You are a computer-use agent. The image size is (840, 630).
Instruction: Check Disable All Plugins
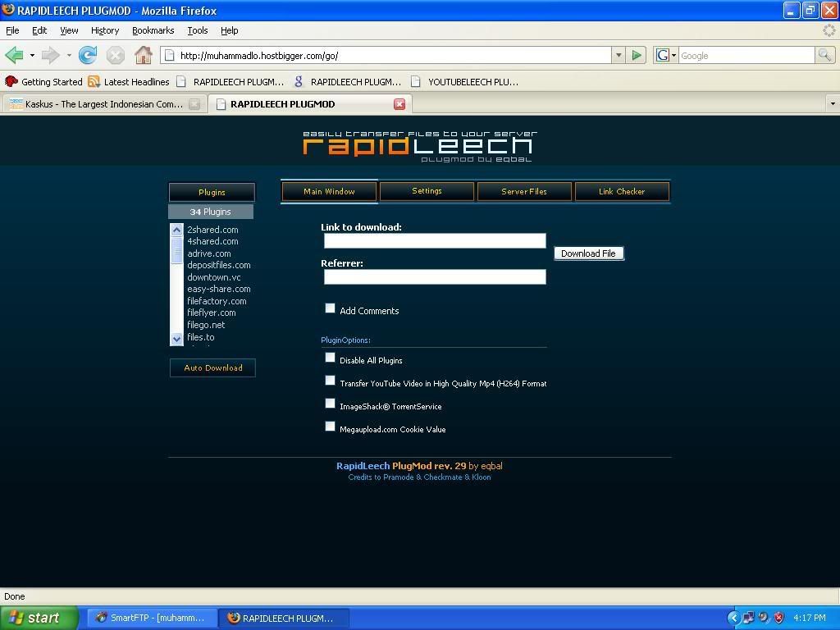(330, 358)
